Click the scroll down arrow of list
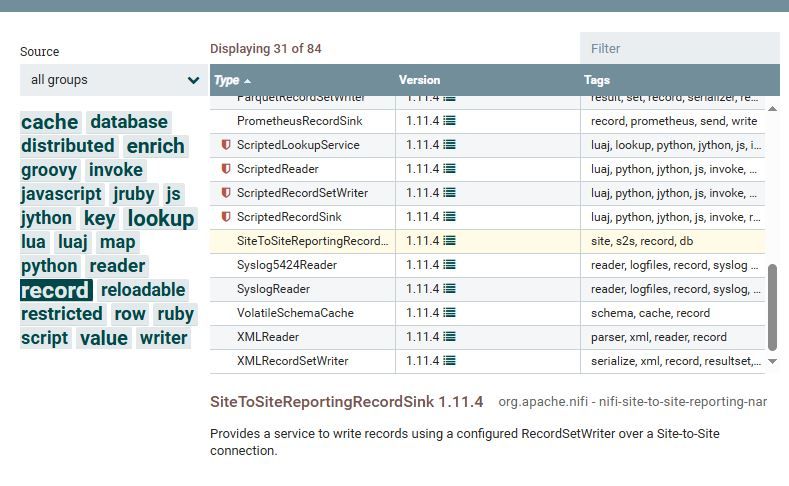The width and height of the screenshot is (789, 486). 772,361
